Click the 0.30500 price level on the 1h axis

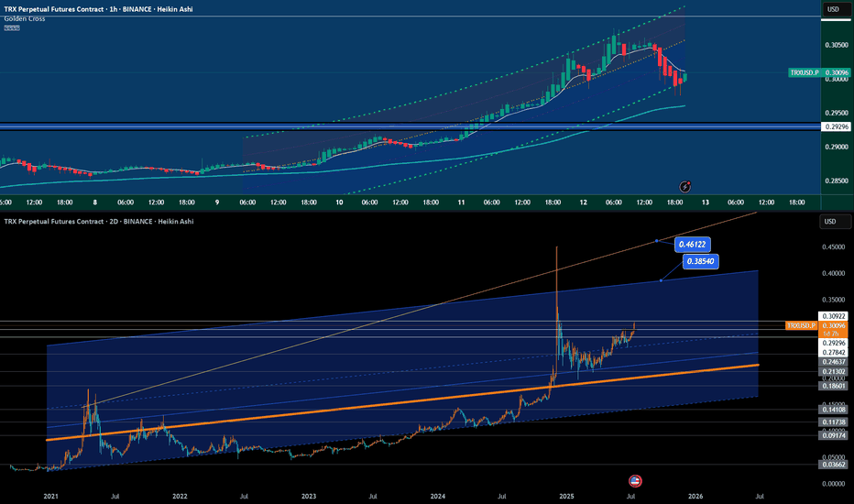click(x=836, y=45)
